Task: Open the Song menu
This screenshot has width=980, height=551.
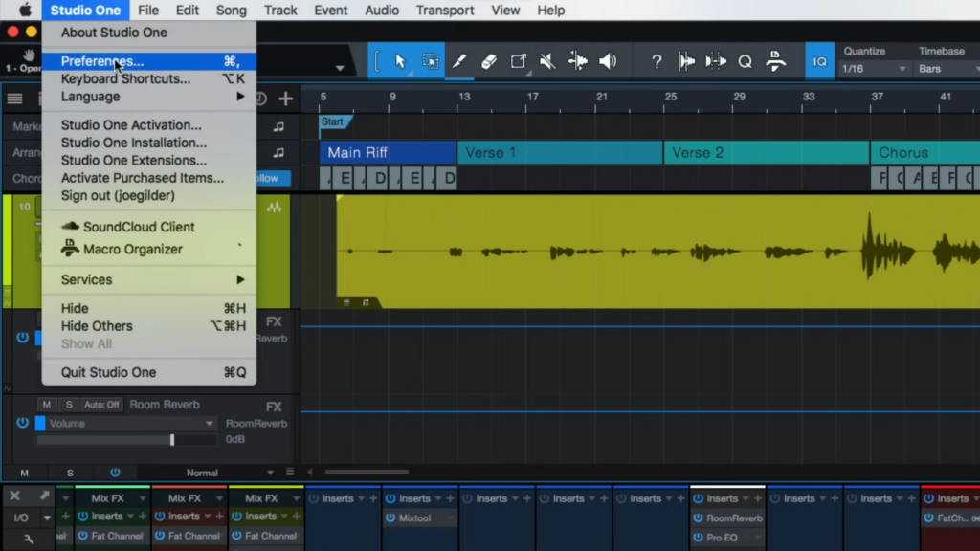Action: [232, 10]
